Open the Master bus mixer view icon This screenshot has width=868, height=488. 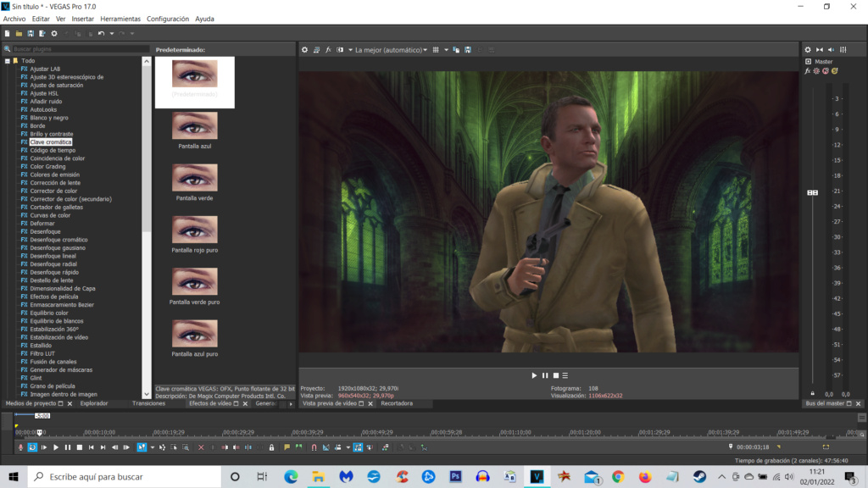(843, 50)
